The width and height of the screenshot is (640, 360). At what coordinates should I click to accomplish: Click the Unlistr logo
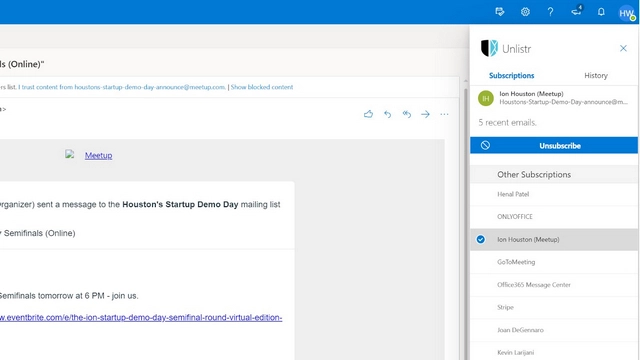coord(489,48)
